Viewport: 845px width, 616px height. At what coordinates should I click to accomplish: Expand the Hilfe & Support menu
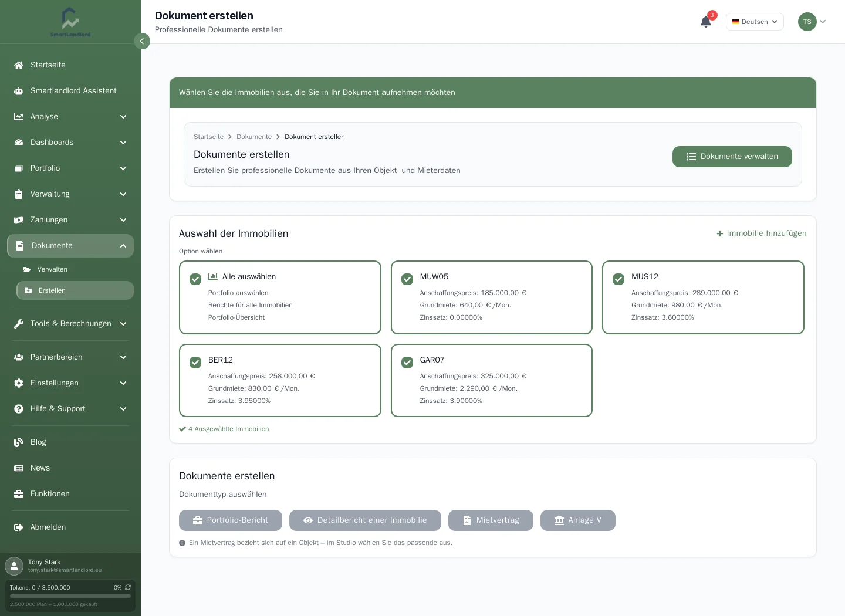click(x=70, y=409)
